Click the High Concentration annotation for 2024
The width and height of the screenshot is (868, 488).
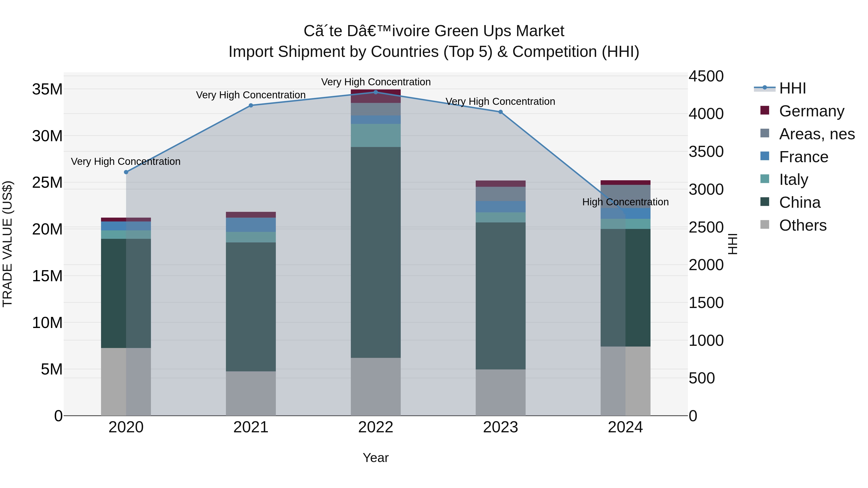pyautogui.click(x=625, y=202)
